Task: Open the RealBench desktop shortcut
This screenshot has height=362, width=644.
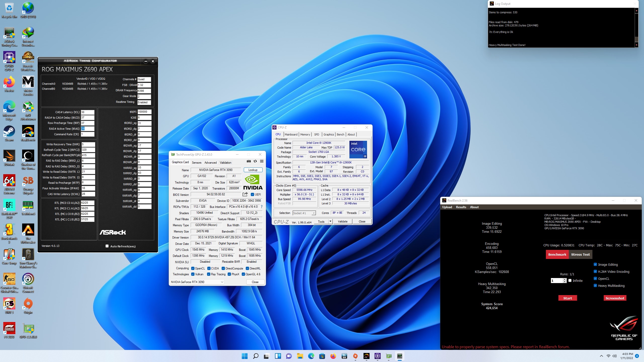Action: pyautogui.click(x=28, y=133)
